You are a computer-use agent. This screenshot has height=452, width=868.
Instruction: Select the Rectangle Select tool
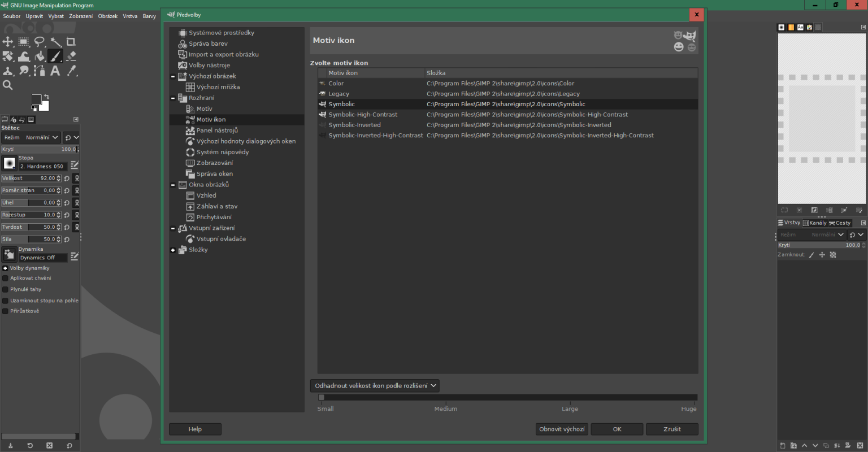[x=24, y=42]
